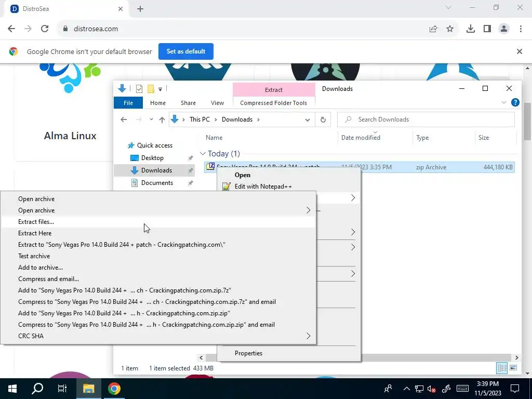Select Quick access in navigation pane
This screenshot has height=399, width=532.
(x=155, y=145)
